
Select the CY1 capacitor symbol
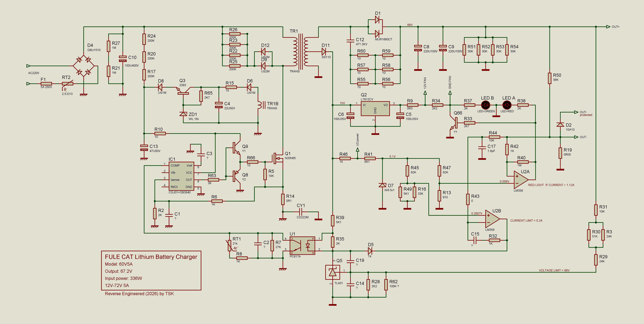pos(301,212)
